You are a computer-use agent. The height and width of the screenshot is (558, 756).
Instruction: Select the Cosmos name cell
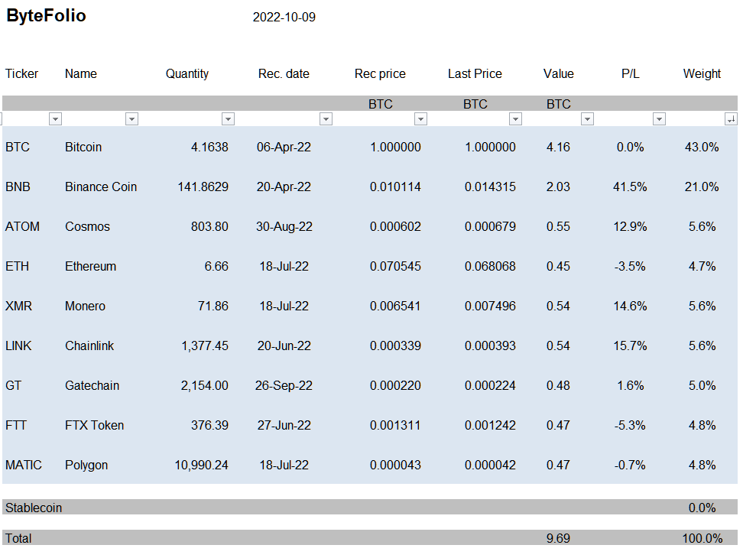click(x=87, y=227)
